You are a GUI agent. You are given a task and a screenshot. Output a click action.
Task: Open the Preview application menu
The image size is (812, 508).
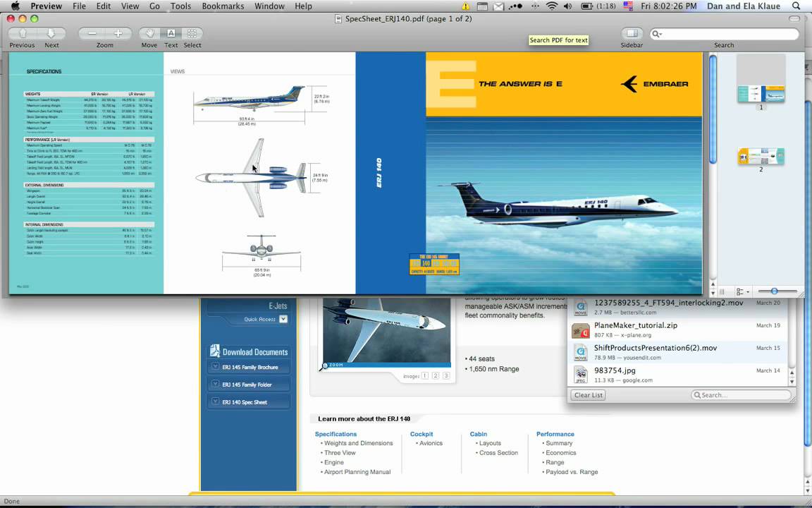(46, 6)
